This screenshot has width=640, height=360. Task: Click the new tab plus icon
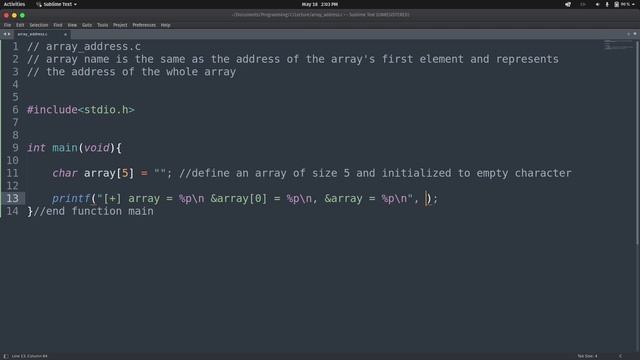point(629,34)
